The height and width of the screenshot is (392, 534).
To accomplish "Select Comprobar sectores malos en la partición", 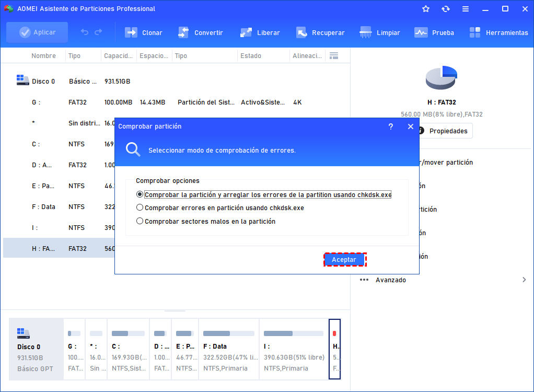I will 206,222.
